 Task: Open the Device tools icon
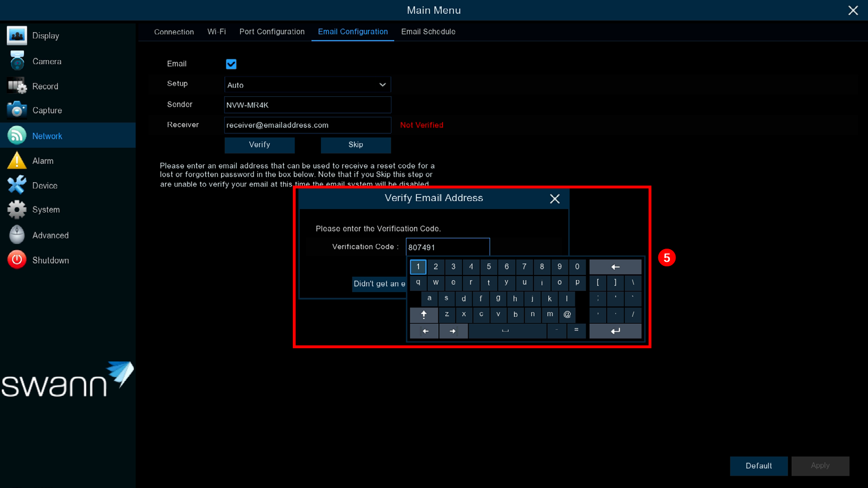[x=17, y=185]
